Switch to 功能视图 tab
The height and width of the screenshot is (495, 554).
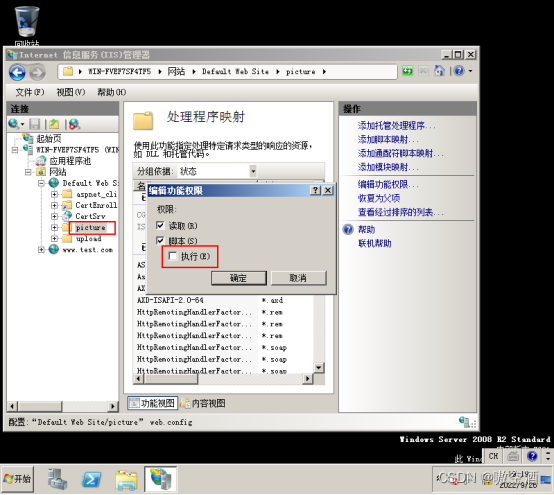tap(152, 403)
